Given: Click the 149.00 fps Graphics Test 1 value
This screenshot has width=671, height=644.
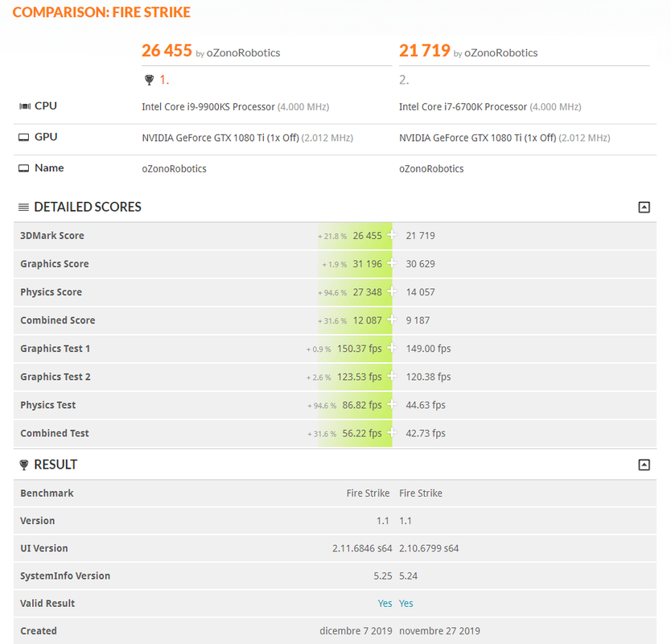Looking at the screenshot, I should point(428,349).
